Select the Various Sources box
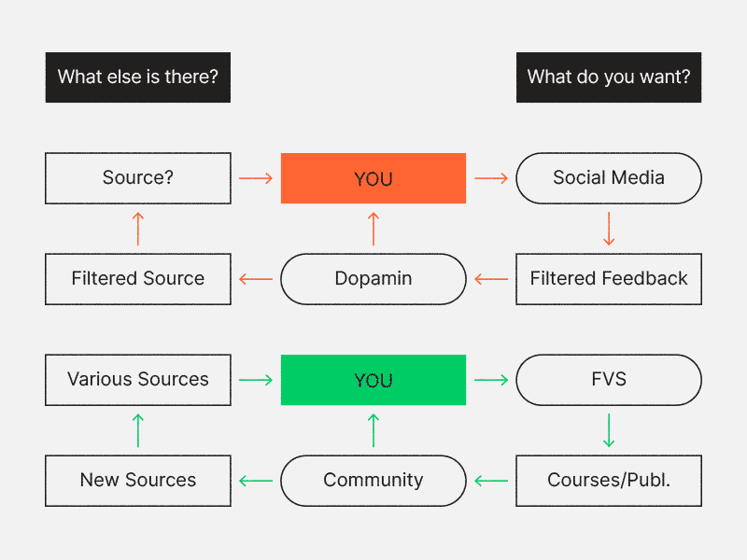Viewport: 747px width, 560px height. [x=137, y=380]
